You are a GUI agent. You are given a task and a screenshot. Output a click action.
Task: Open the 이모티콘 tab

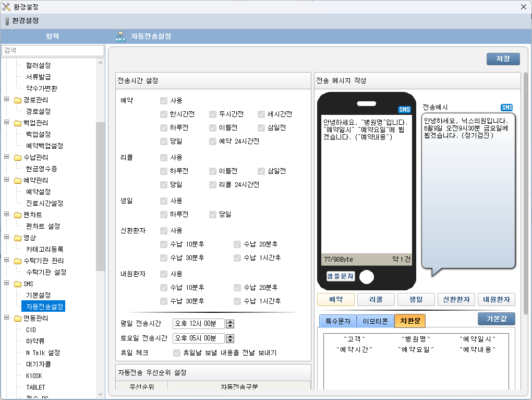click(375, 321)
